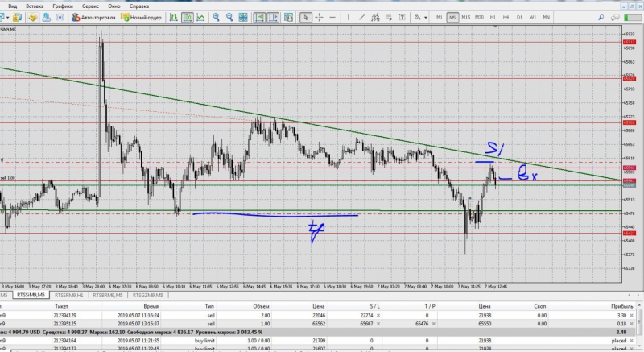Open the signals radio-wave icon

60,17
